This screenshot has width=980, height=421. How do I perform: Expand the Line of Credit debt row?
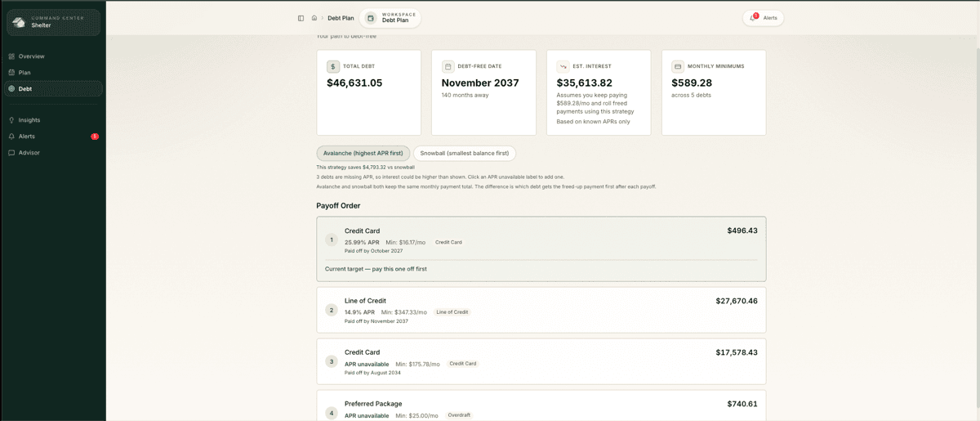[x=541, y=310]
